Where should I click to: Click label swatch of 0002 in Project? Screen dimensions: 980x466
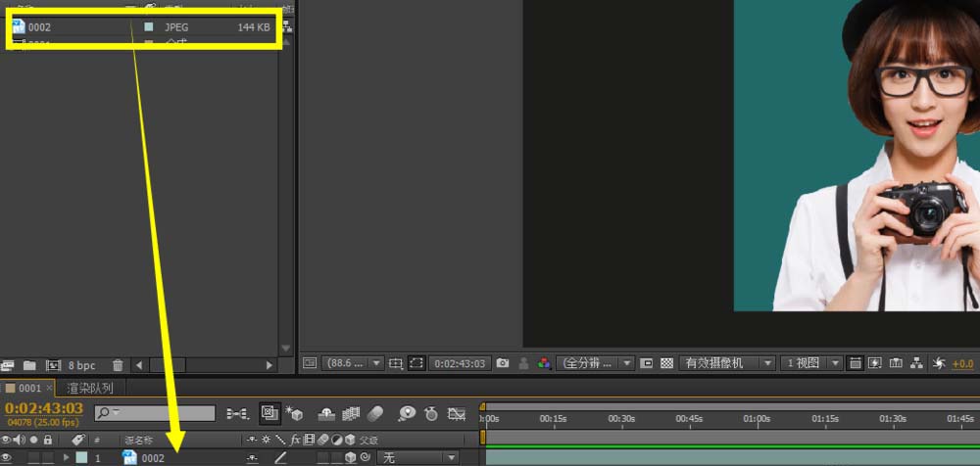(x=149, y=26)
